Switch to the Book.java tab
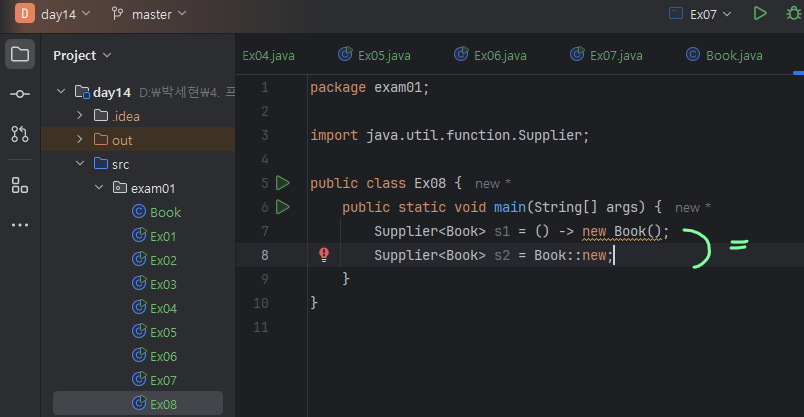This screenshot has height=417, width=804. tap(724, 55)
